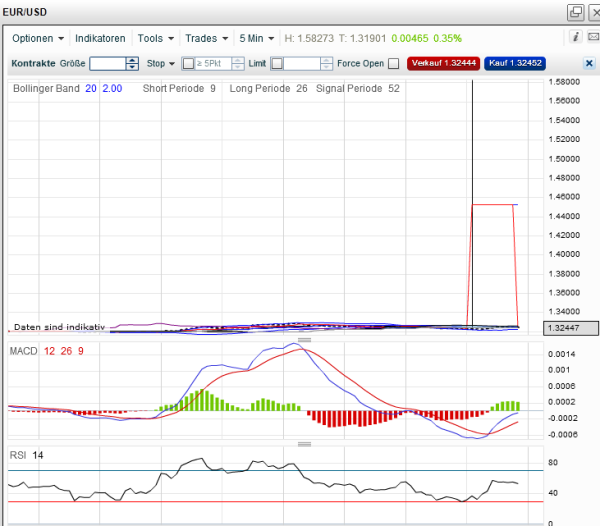Open the Stop type dropdown

tap(161, 64)
